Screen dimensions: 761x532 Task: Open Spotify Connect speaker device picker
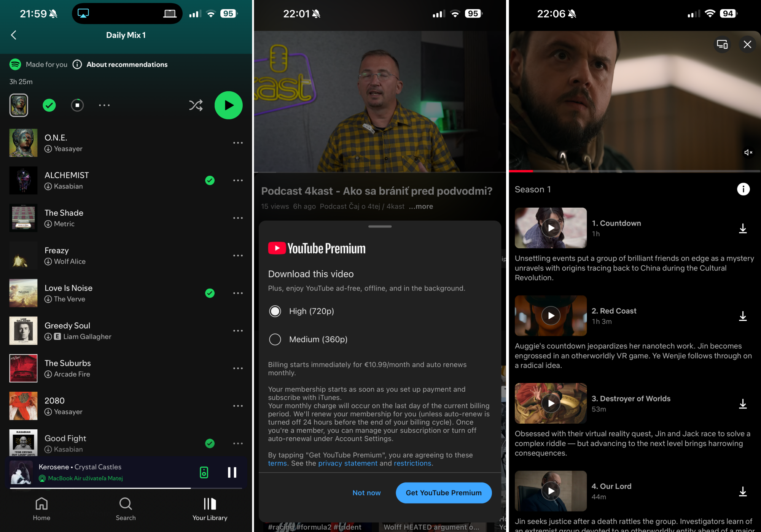(204, 472)
